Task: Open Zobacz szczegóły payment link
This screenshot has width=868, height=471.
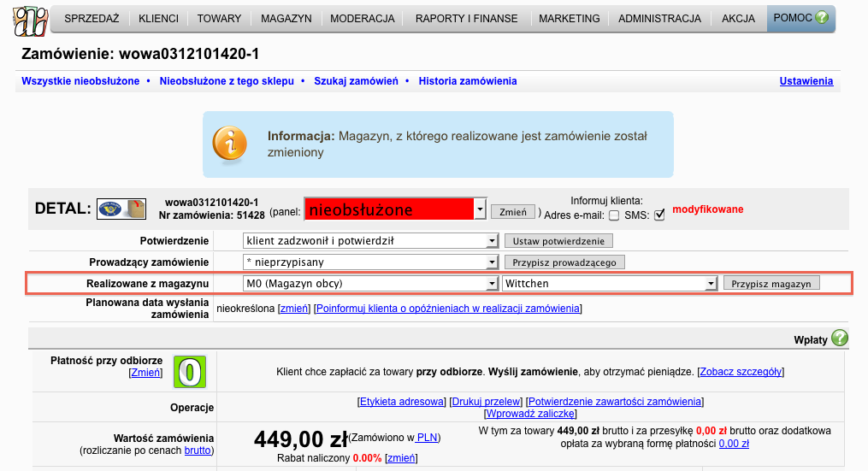Action: 741,372
